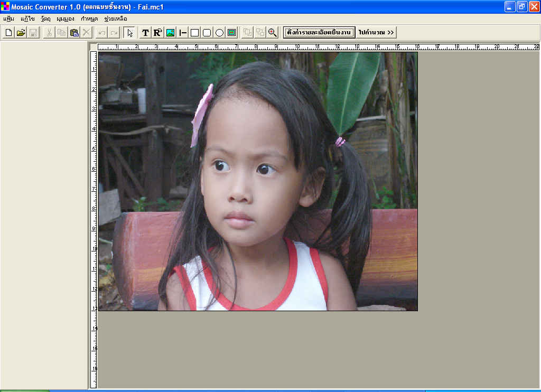Select the line drawing tool
The width and height of the screenshot is (541, 392).
point(182,33)
